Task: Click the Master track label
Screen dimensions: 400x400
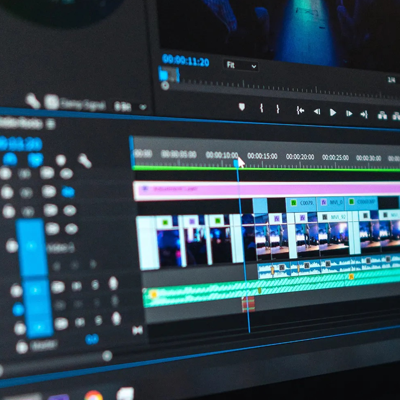Action: tap(44, 346)
